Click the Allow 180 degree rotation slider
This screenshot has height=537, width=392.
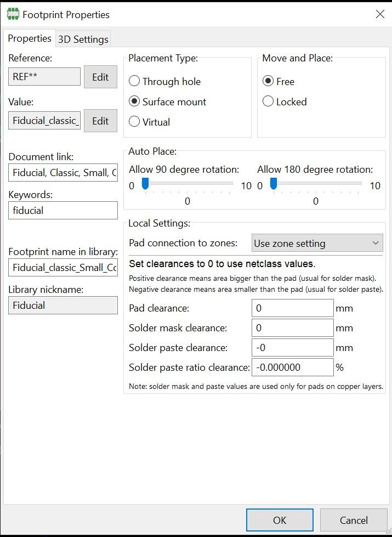315,185
